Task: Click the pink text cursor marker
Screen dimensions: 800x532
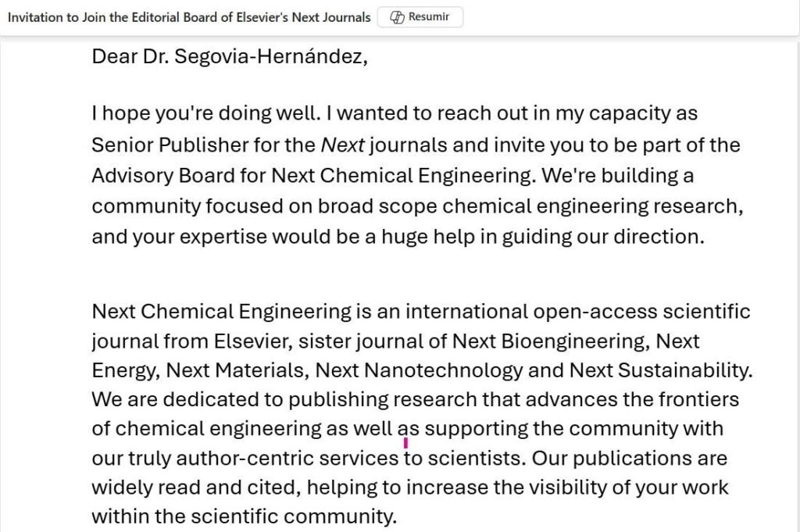Action: click(x=405, y=443)
